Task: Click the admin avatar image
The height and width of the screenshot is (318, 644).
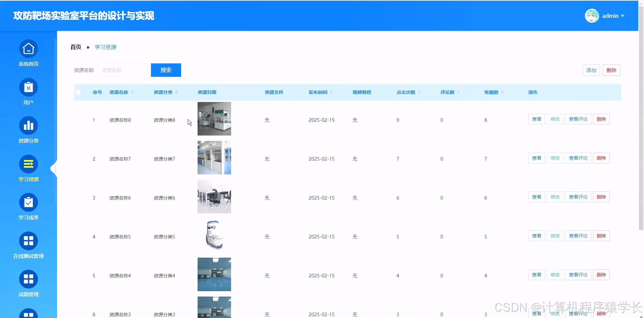Action: 592,16
